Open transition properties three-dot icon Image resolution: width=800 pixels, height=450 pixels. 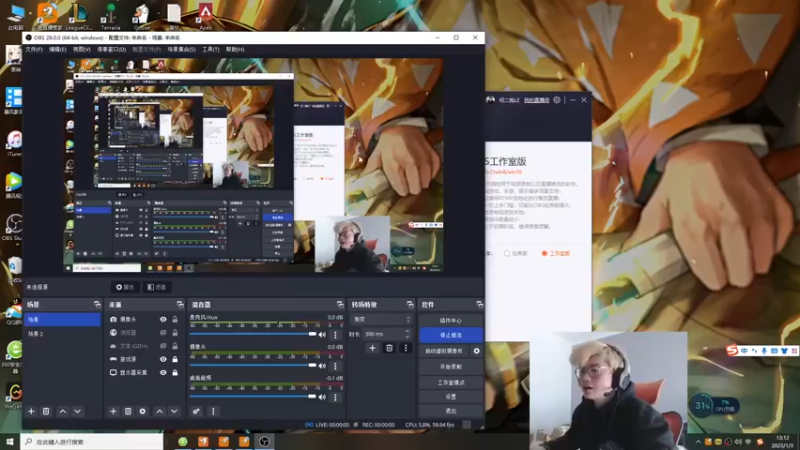pyautogui.click(x=406, y=348)
